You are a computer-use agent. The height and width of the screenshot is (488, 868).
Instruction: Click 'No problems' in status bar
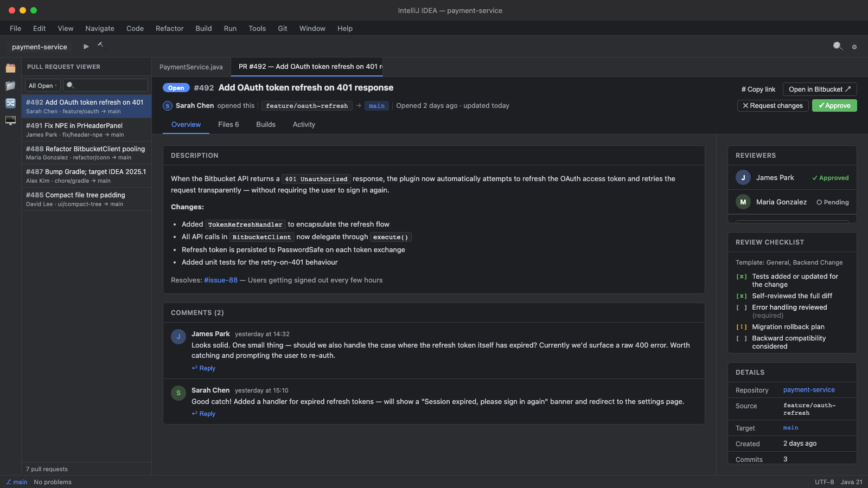[53, 482]
